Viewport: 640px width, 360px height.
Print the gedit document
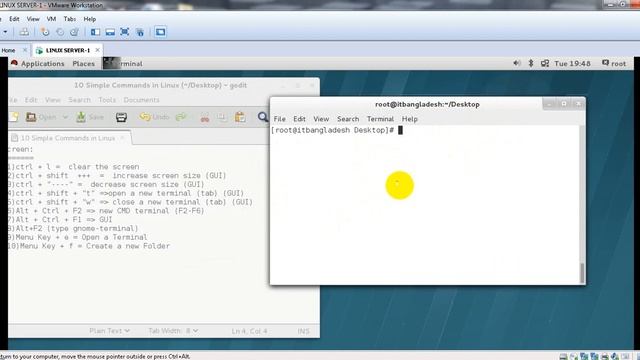tap(121, 118)
